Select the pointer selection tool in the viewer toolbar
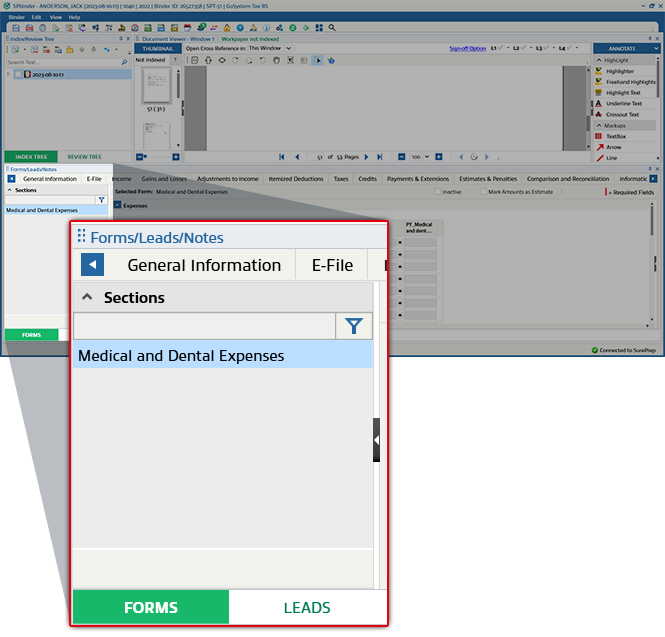The image size is (665, 637). [317, 61]
